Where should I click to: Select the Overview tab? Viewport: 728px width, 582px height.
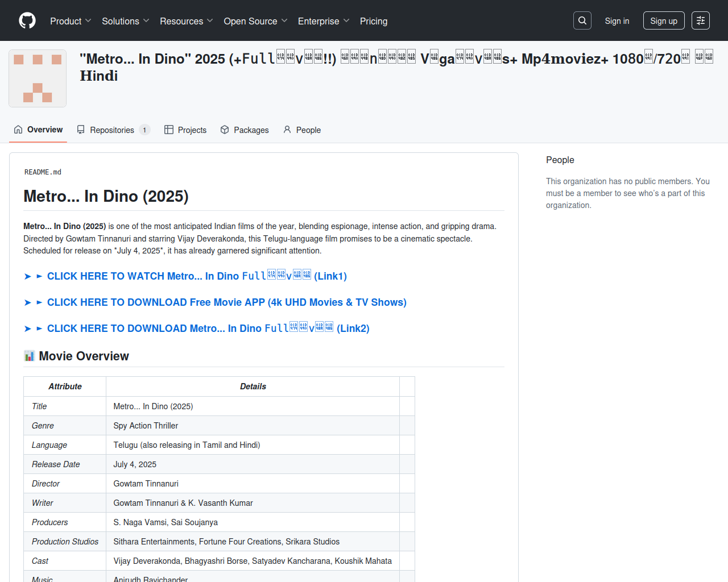tap(38, 130)
